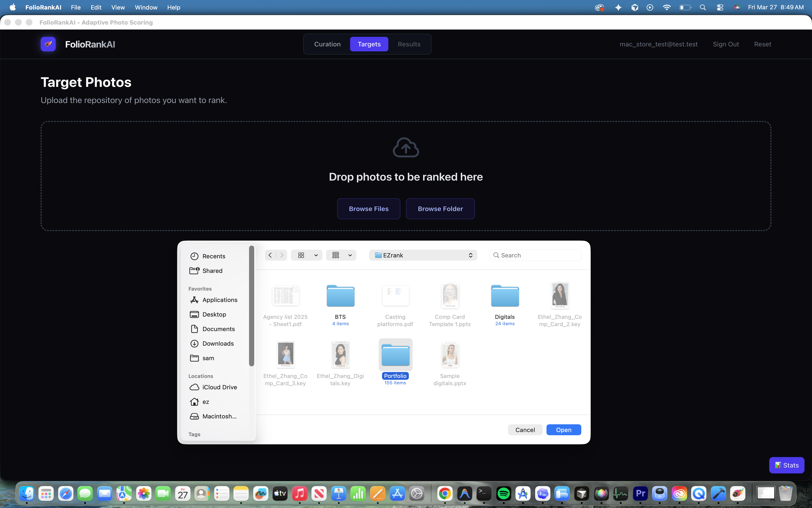The image size is (812, 508).
Task: Click the cloud upload icon in drop zone
Action: 406,148
